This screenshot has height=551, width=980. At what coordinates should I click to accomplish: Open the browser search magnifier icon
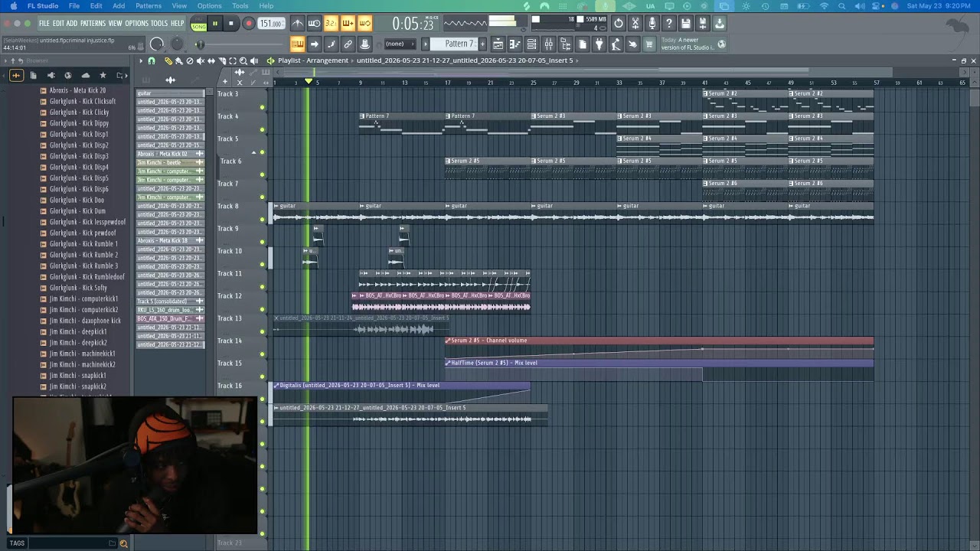(x=123, y=543)
